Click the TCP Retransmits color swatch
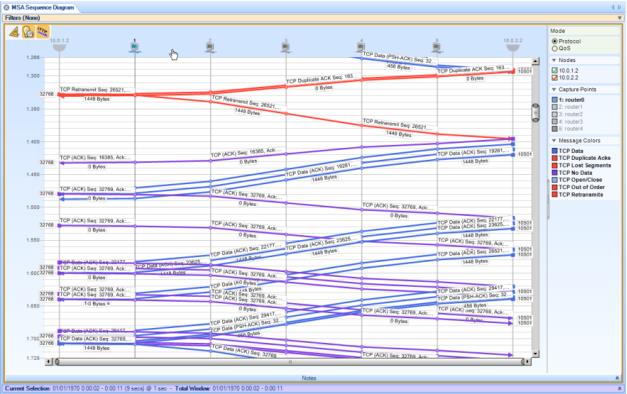627x394 pixels. (x=555, y=194)
